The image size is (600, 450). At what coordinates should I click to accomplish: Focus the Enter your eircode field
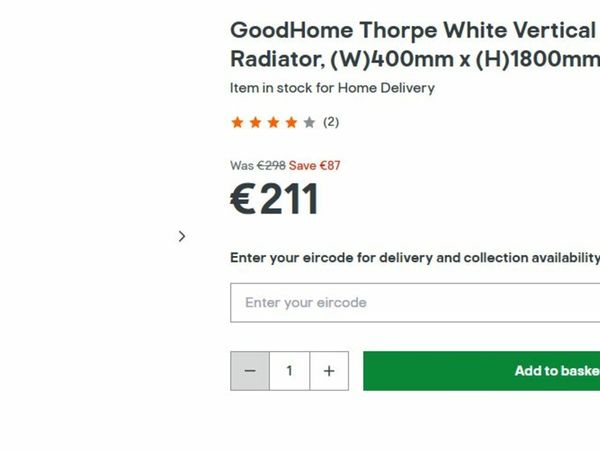click(x=415, y=302)
